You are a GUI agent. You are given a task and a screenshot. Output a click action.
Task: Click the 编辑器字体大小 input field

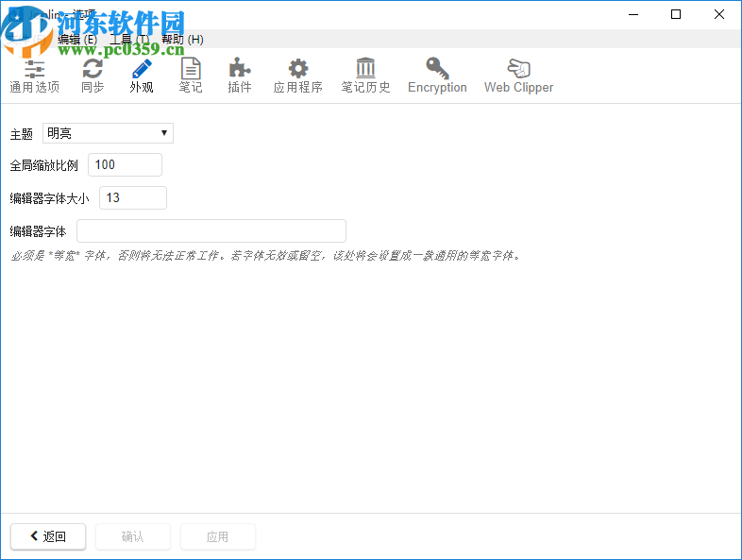(133, 198)
